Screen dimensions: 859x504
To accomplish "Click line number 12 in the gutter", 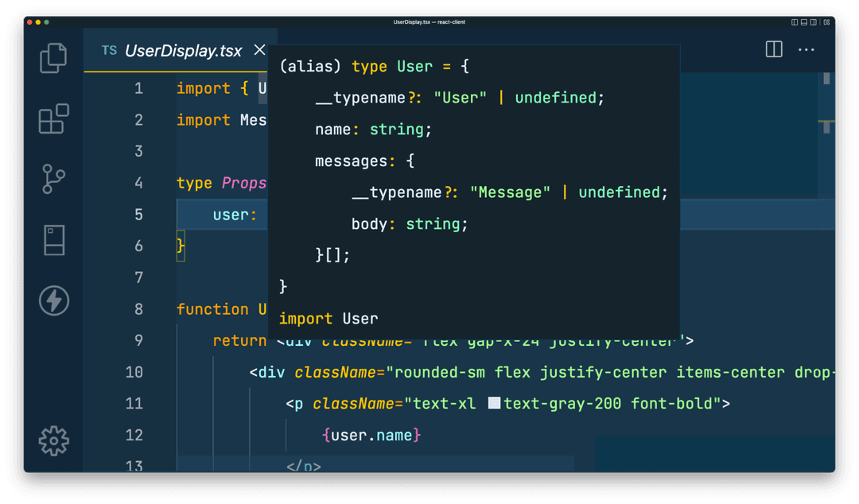I will (x=134, y=435).
